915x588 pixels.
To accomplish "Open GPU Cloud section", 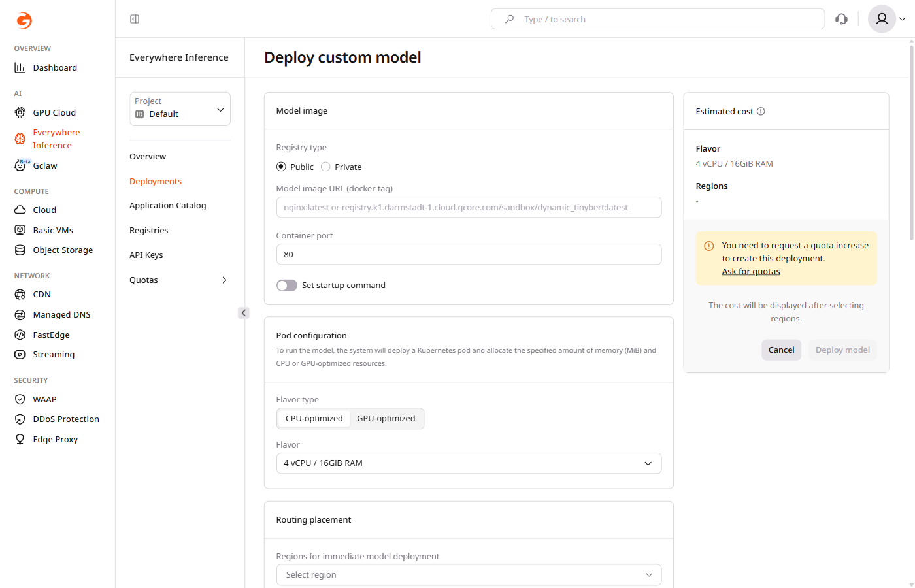I will pyautogui.click(x=45, y=112).
